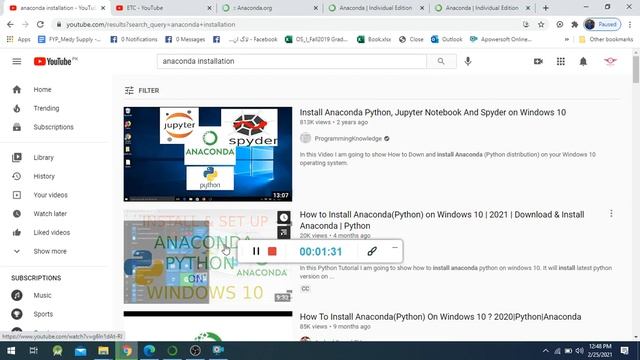Stop the screen recording with red square
Screen dimensions: 640x360
tap(272, 251)
